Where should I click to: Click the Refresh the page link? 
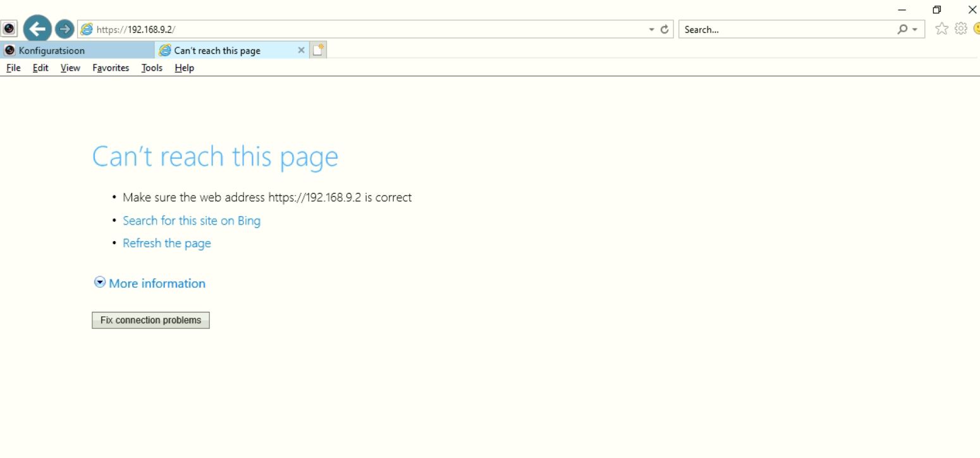coord(167,244)
